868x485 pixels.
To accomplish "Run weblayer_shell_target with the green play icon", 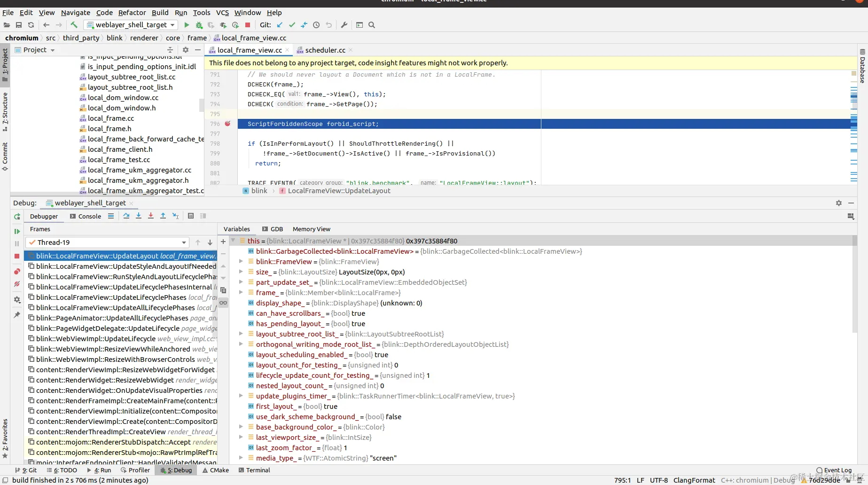I will 187,25.
